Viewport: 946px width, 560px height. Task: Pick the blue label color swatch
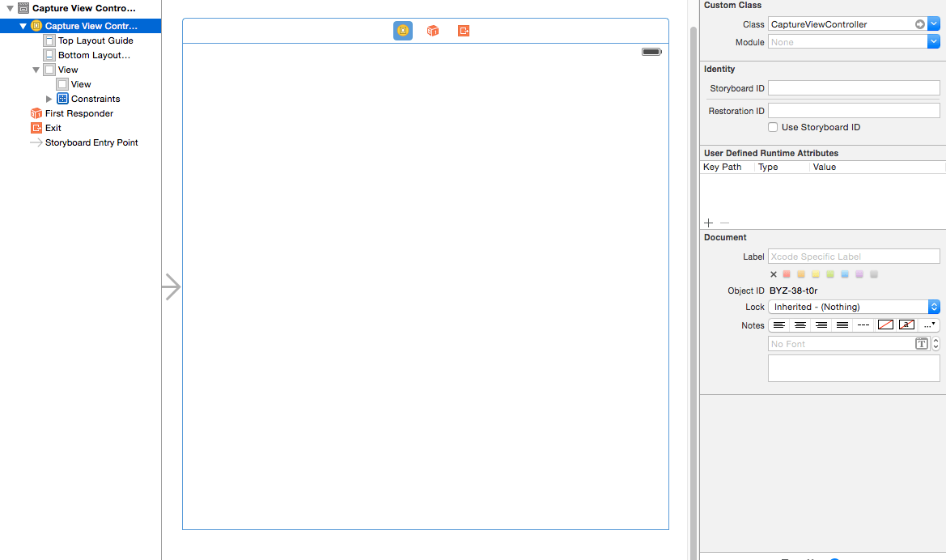[845, 274]
